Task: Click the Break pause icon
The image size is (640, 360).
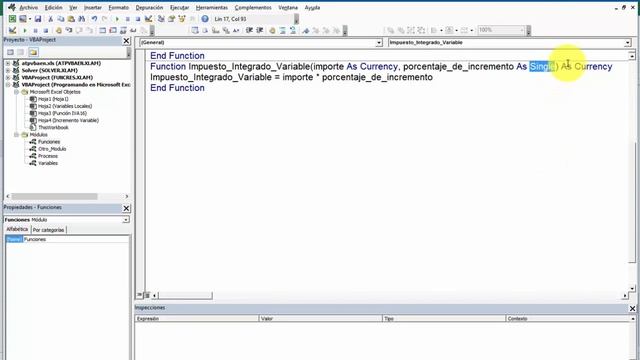Action: point(127,19)
